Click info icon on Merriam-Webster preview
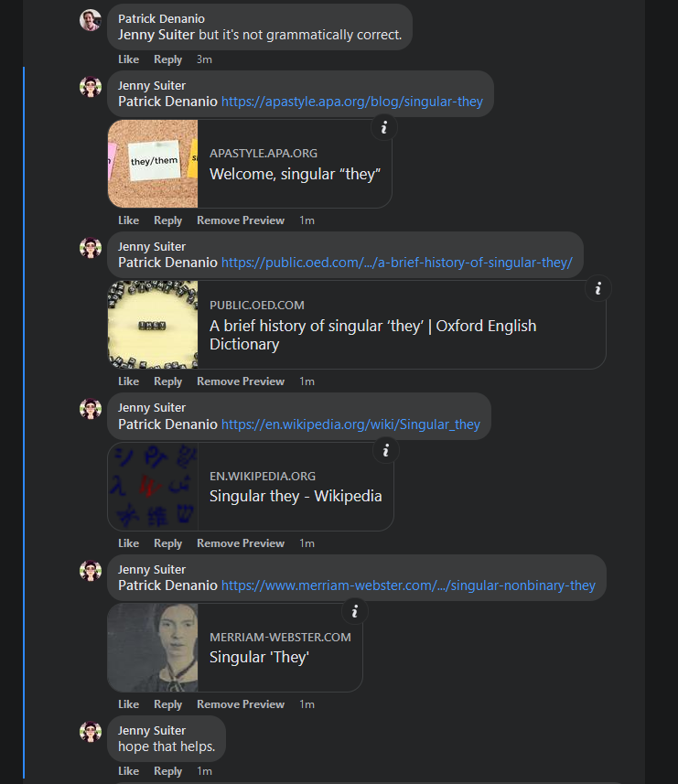 [x=354, y=611]
